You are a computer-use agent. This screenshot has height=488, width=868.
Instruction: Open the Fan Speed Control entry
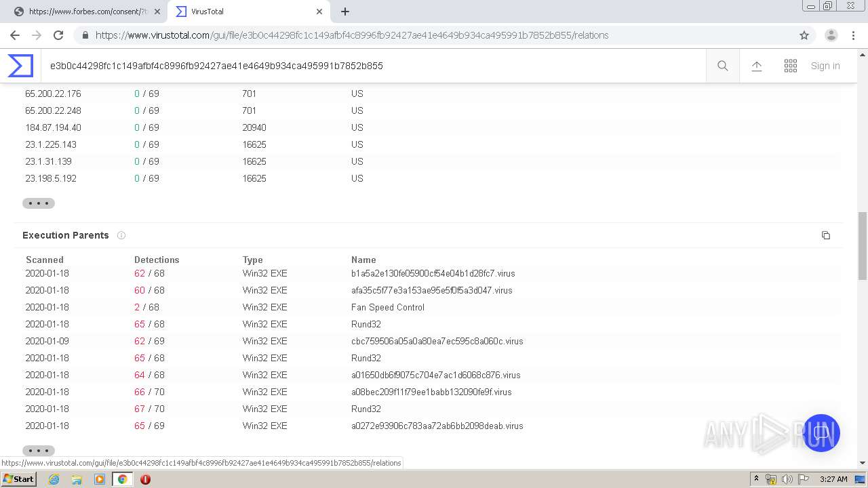pyautogui.click(x=388, y=307)
